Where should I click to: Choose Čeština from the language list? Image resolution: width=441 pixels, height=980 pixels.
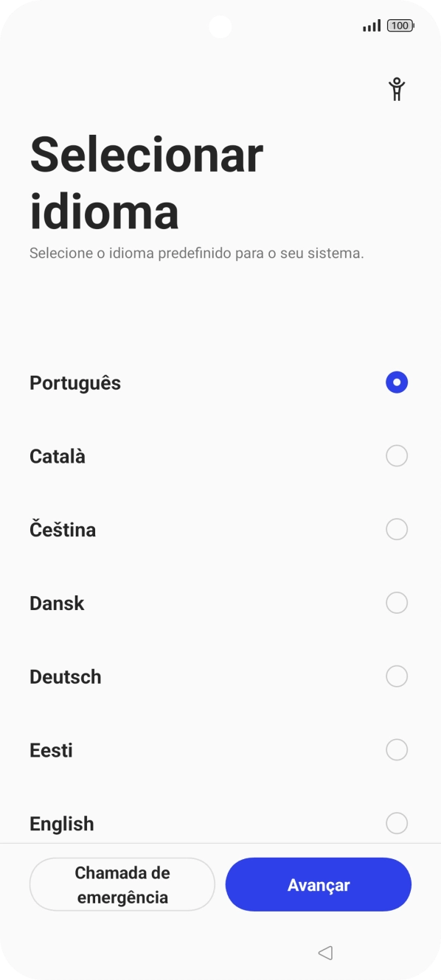click(x=397, y=529)
